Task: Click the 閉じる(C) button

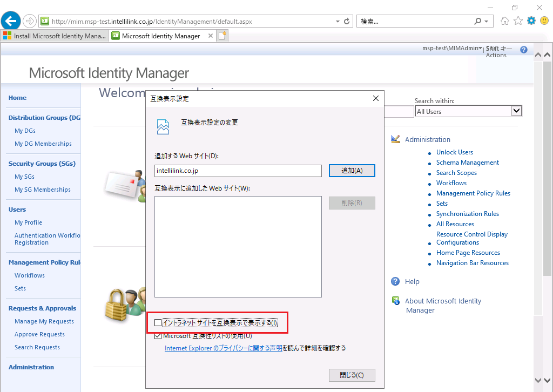Action: click(352, 375)
